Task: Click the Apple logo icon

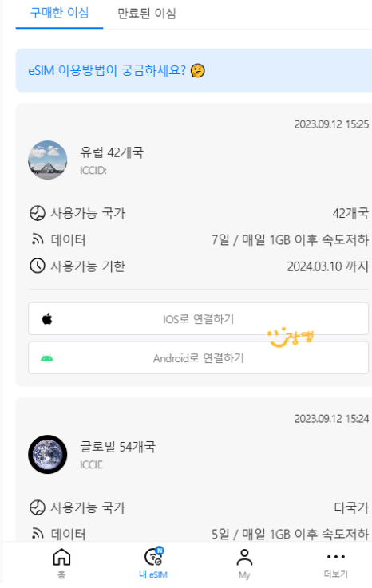Action: (x=47, y=319)
